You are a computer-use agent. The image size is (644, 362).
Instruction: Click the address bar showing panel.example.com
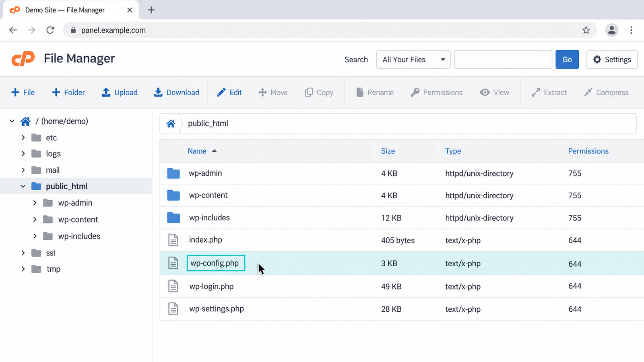point(330,30)
